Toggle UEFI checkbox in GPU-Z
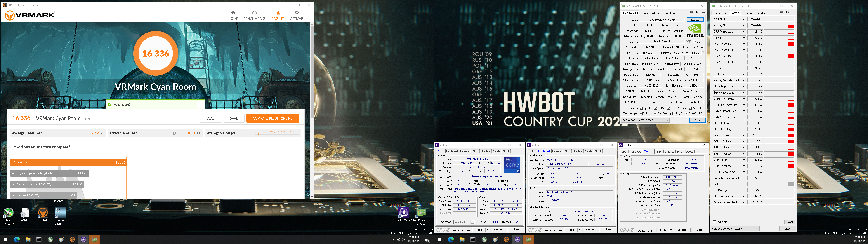Screen dimensions: 868x244 695,42
